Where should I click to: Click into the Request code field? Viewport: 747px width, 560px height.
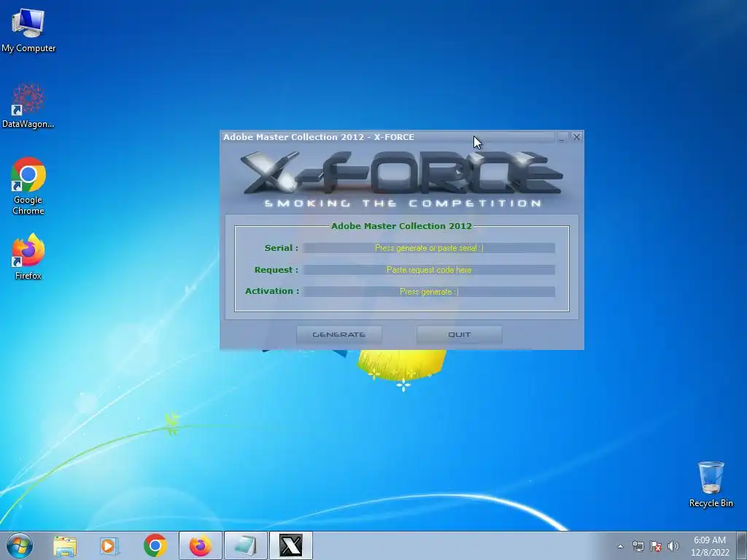429,270
